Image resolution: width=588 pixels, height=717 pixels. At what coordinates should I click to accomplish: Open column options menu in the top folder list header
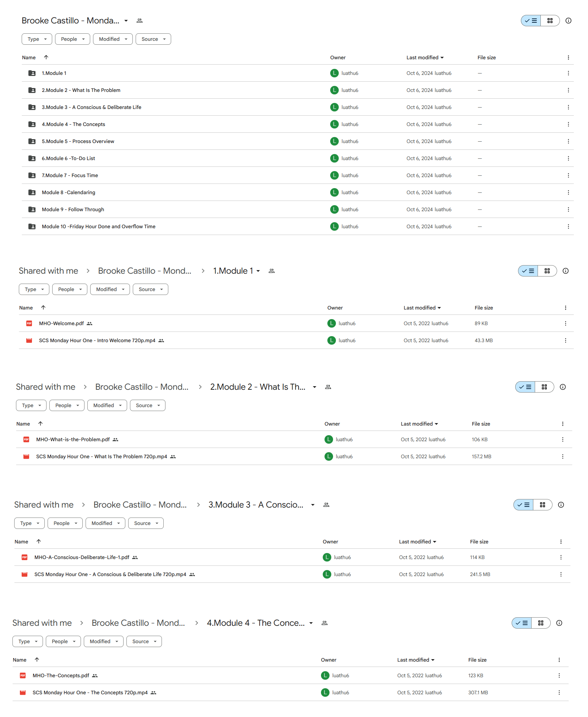click(x=568, y=58)
